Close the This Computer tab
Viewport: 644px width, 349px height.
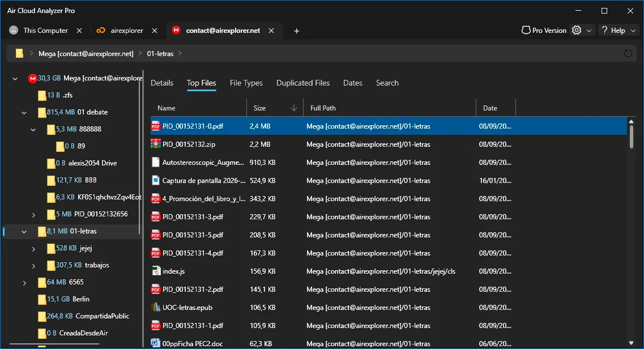click(79, 31)
